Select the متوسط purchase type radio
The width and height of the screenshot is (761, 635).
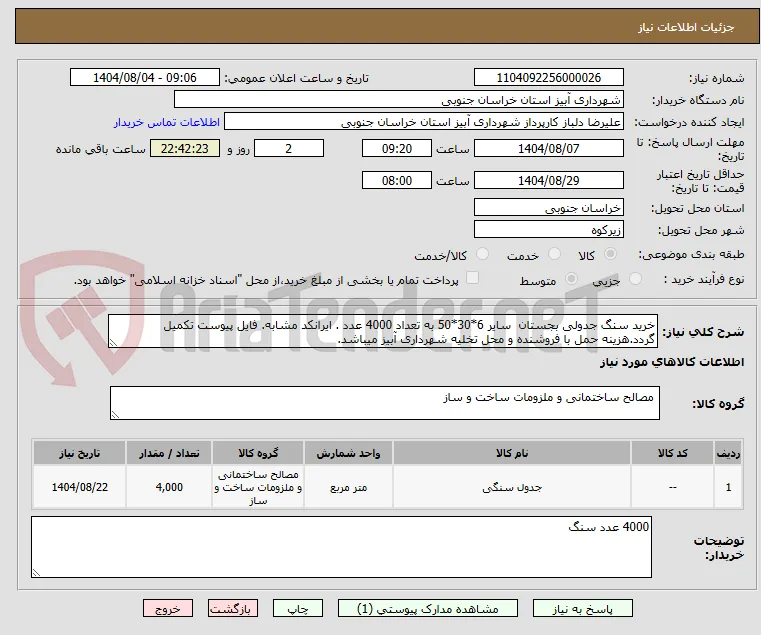coord(572,279)
